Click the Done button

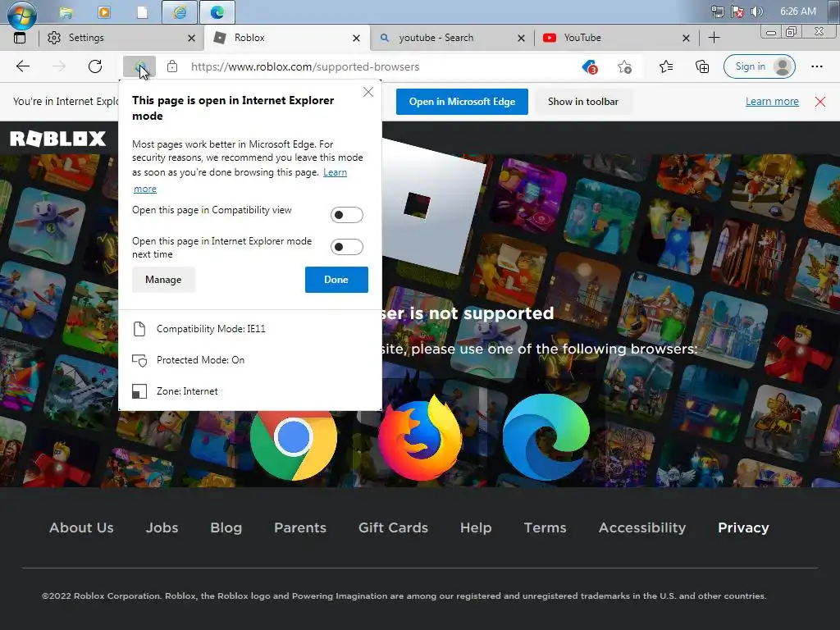[x=336, y=280]
